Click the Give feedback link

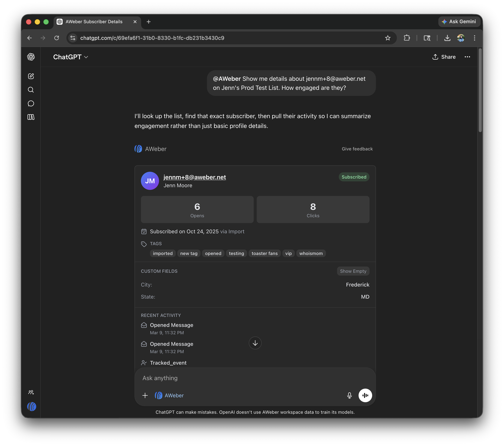click(357, 149)
